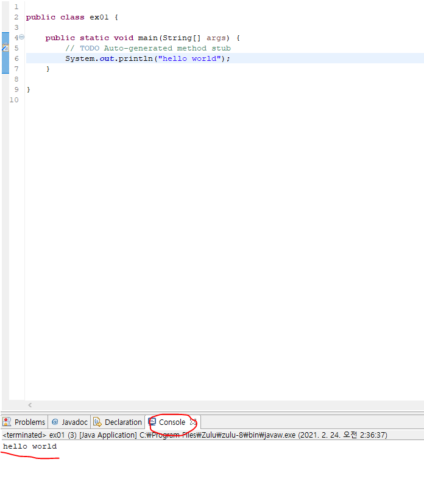Image resolution: width=424 pixels, height=504 pixels.
Task: Collapse the main method fold marker
Action: [x=21, y=37]
